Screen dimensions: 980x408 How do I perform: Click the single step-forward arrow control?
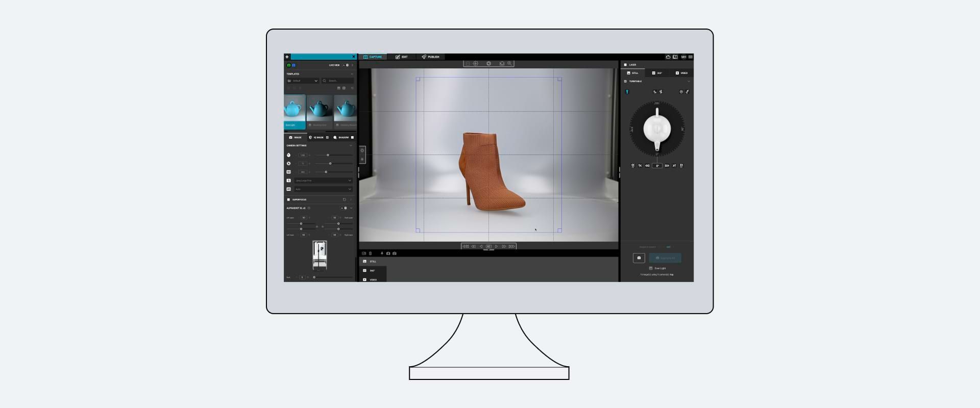tap(496, 246)
